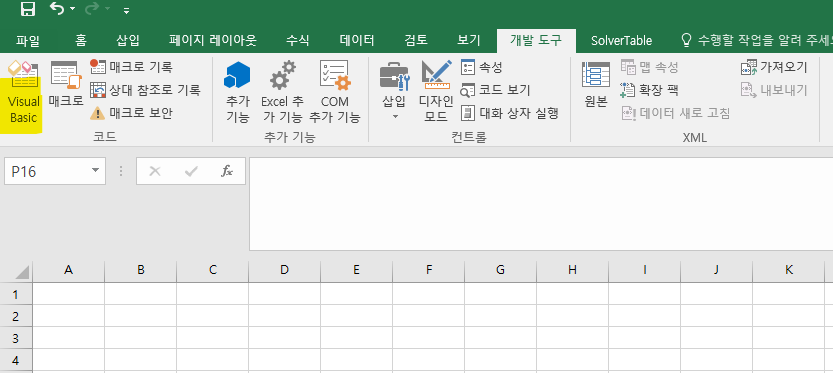Click 확장 팩 (Expansion Packs)
The image size is (833, 373).
650,90
